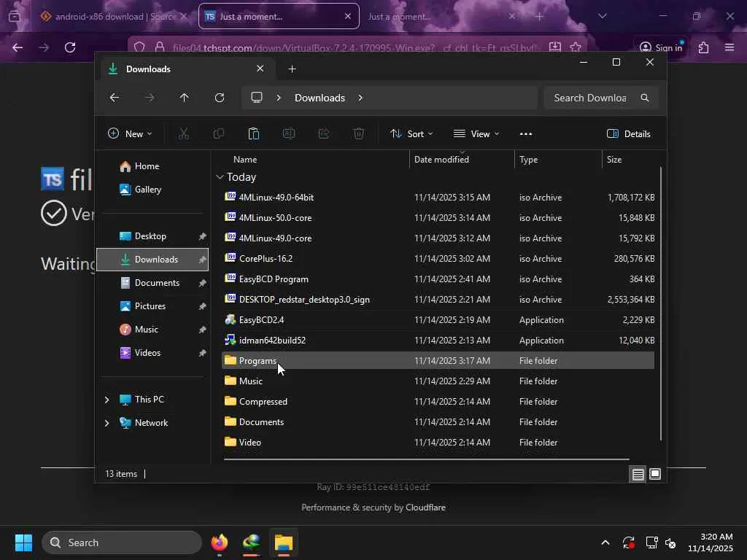Open Firefox from the taskbar
This screenshot has width=747, height=560.
[220, 542]
